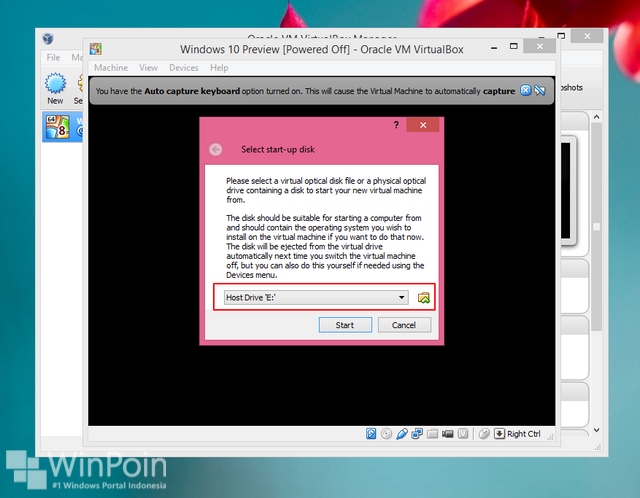Click scroll down arrow in Manager details pane
The image size is (640, 498).
(x=596, y=430)
